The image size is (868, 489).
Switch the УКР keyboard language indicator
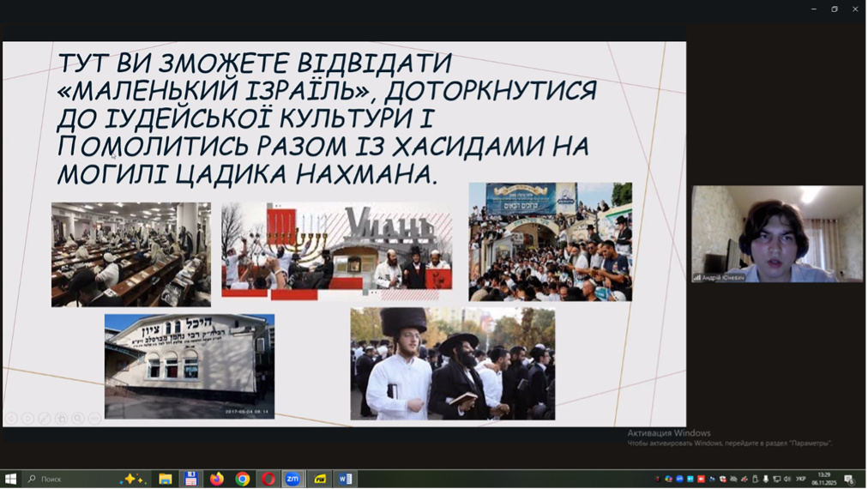(x=801, y=479)
